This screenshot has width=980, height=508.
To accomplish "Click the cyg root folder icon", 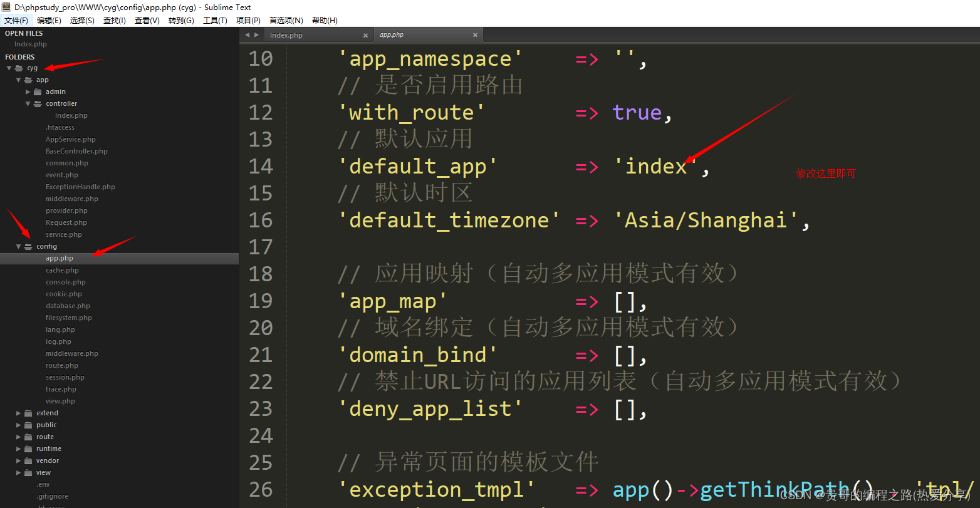I will [x=19, y=68].
